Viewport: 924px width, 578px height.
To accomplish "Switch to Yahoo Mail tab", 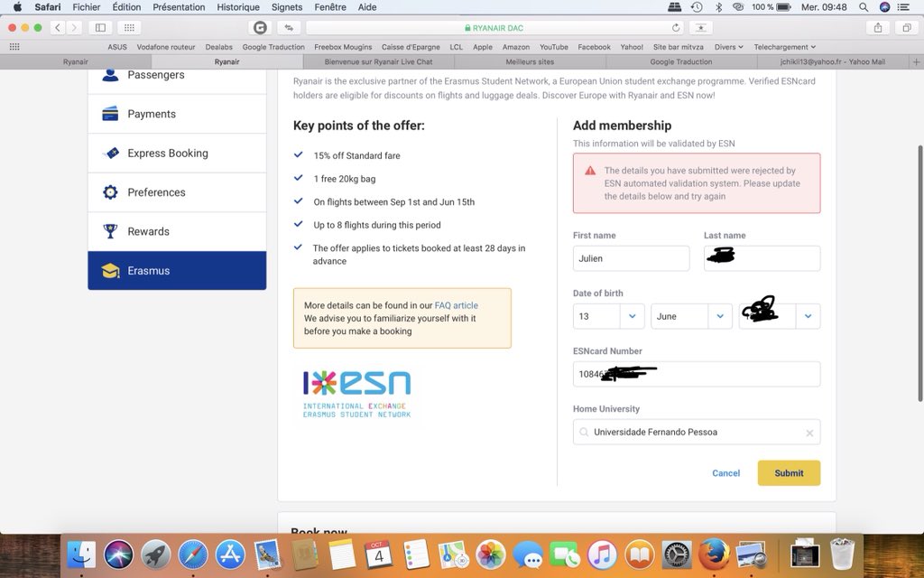I will click(833, 62).
